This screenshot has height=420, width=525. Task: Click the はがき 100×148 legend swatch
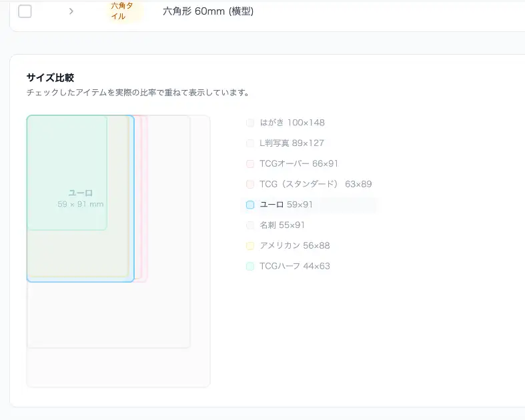point(250,123)
